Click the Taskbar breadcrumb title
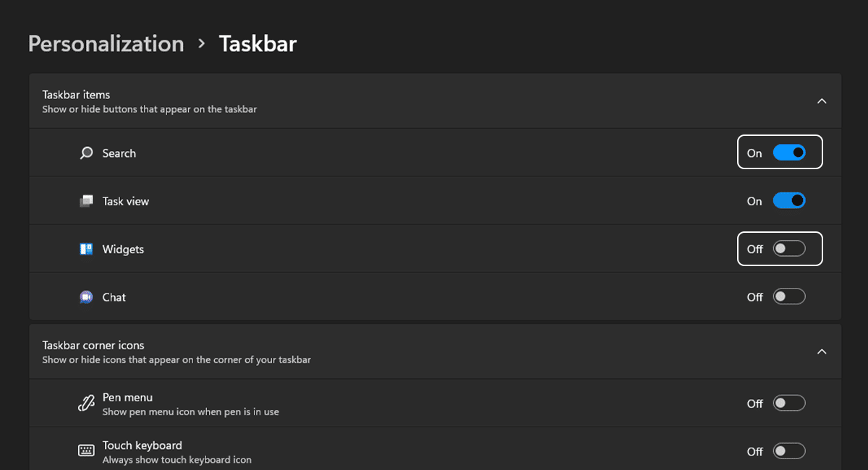868x470 pixels. pyautogui.click(x=258, y=43)
